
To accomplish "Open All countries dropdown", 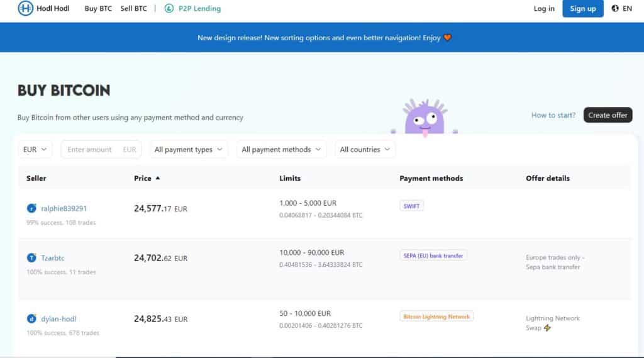I will [365, 150].
